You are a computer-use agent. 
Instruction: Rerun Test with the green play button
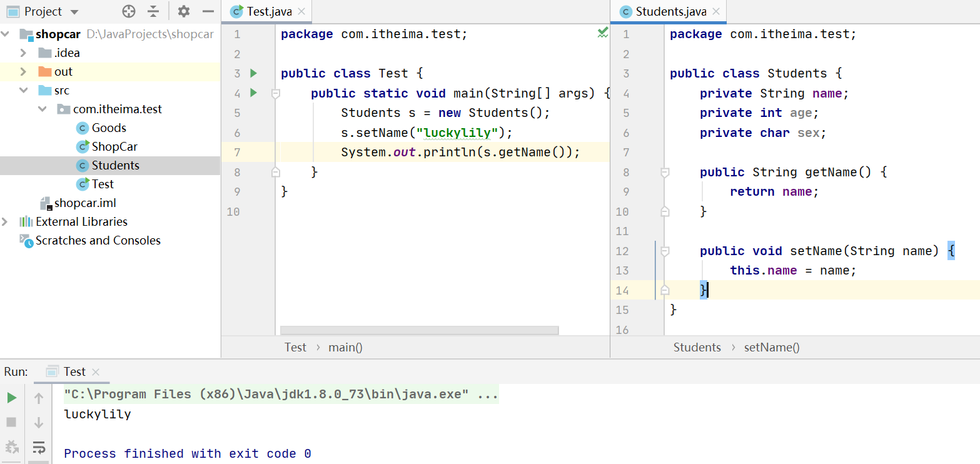coord(11,398)
